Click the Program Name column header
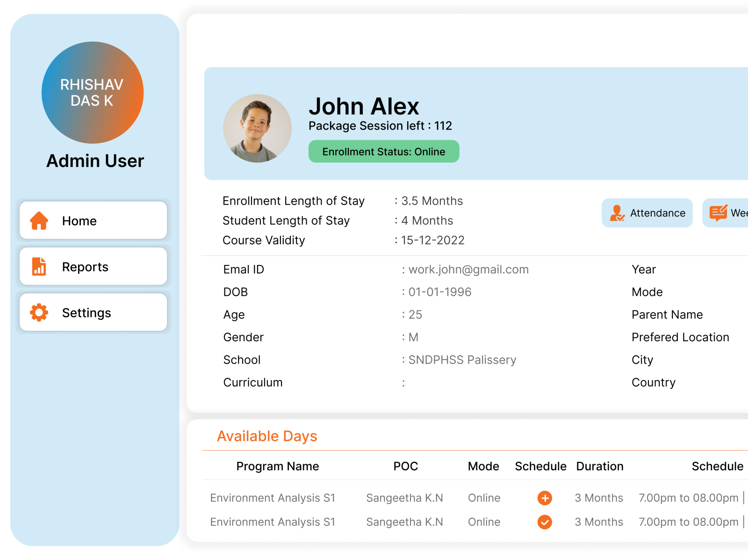Image resolution: width=748 pixels, height=560 pixels. coord(278,466)
